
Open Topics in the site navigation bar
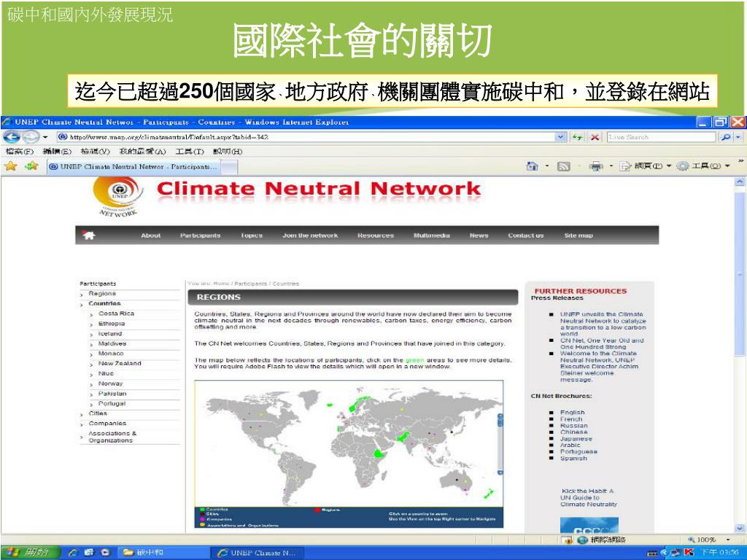[252, 236]
